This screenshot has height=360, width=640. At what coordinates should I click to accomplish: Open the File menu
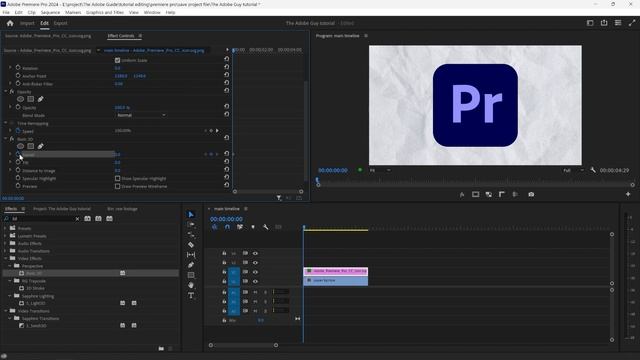6,12
